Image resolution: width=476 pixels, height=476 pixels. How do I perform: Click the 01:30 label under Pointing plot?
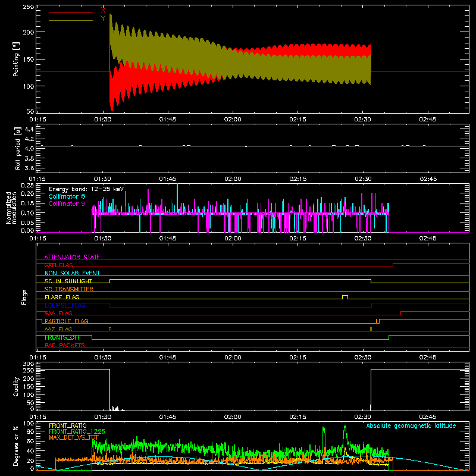102,120
